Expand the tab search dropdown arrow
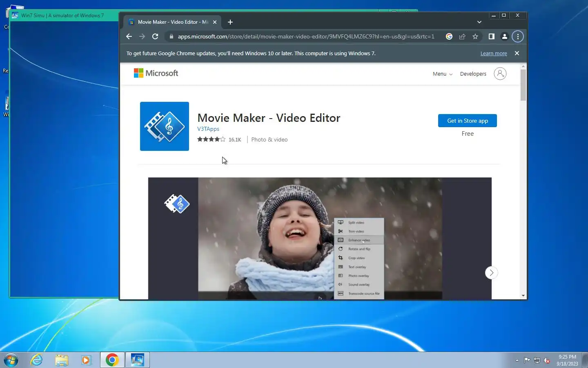Image resolution: width=588 pixels, height=368 pixels. (x=479, y=22)
